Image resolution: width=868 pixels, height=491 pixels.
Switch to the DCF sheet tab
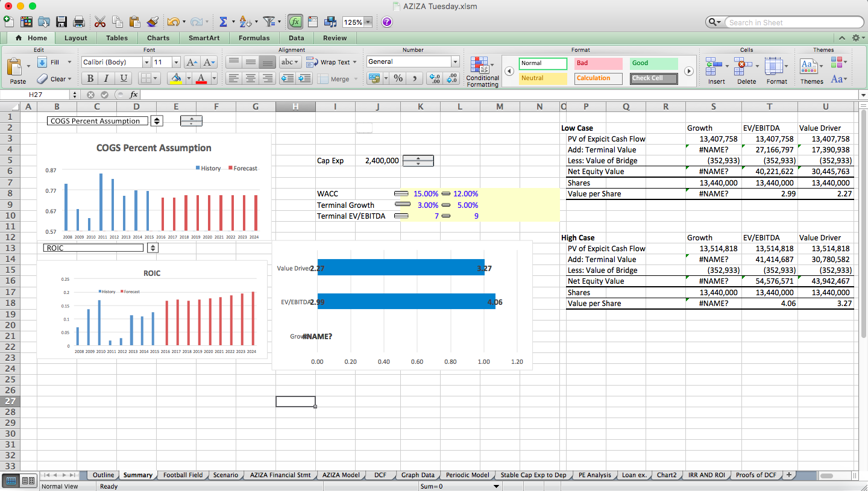[380, 475]
